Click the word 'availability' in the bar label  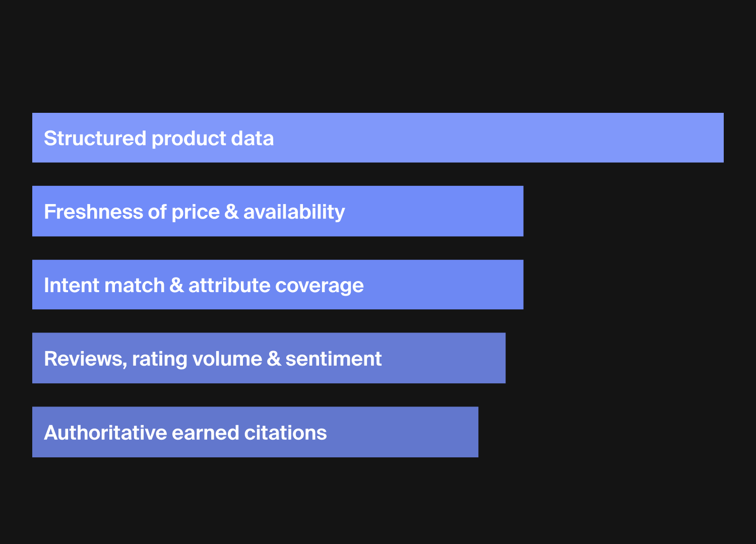(294, 212)
